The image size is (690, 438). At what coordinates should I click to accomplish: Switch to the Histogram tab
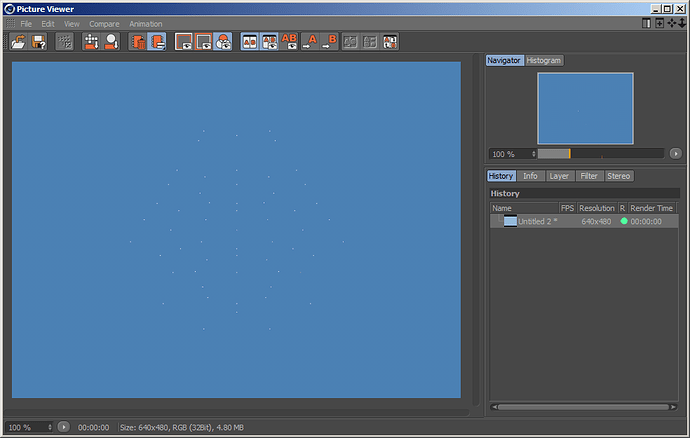coord(544,60)
